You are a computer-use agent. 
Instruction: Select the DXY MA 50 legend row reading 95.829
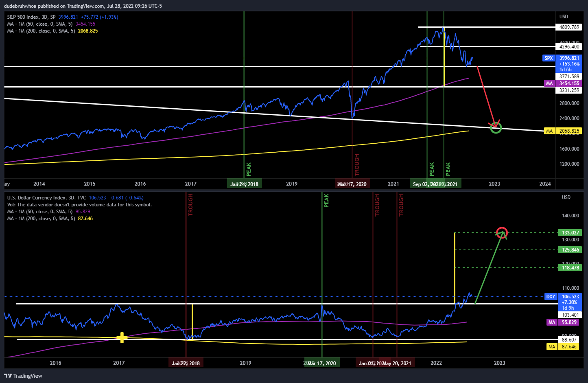[48, 212]
